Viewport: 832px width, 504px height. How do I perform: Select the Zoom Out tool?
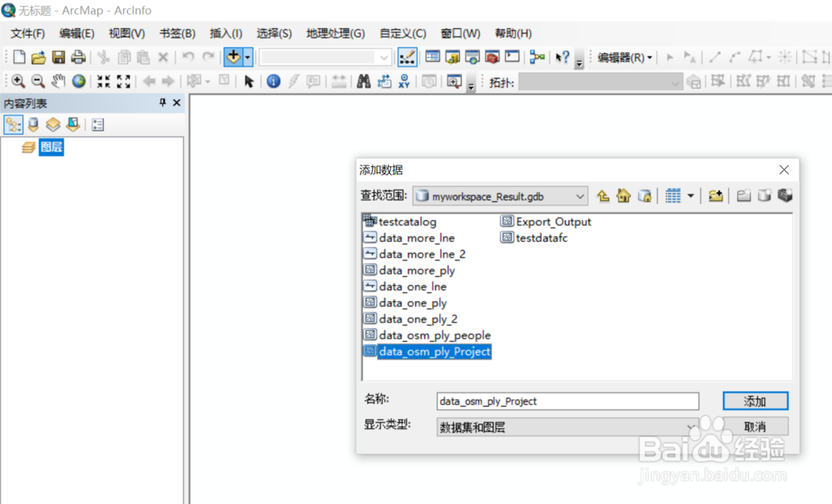(x=37, y=82)
